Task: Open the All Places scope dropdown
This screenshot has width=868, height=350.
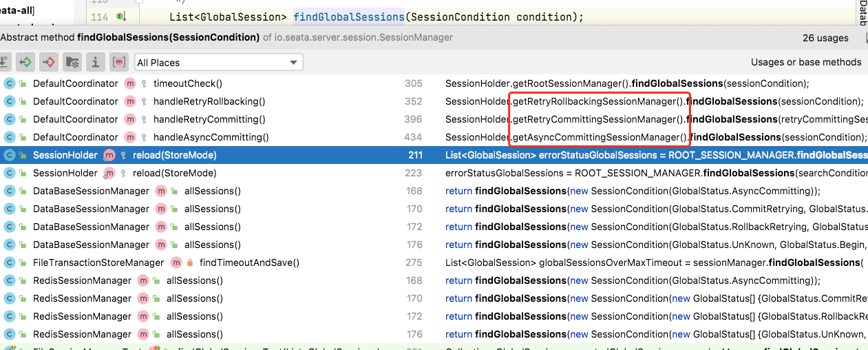Action: 219,62
